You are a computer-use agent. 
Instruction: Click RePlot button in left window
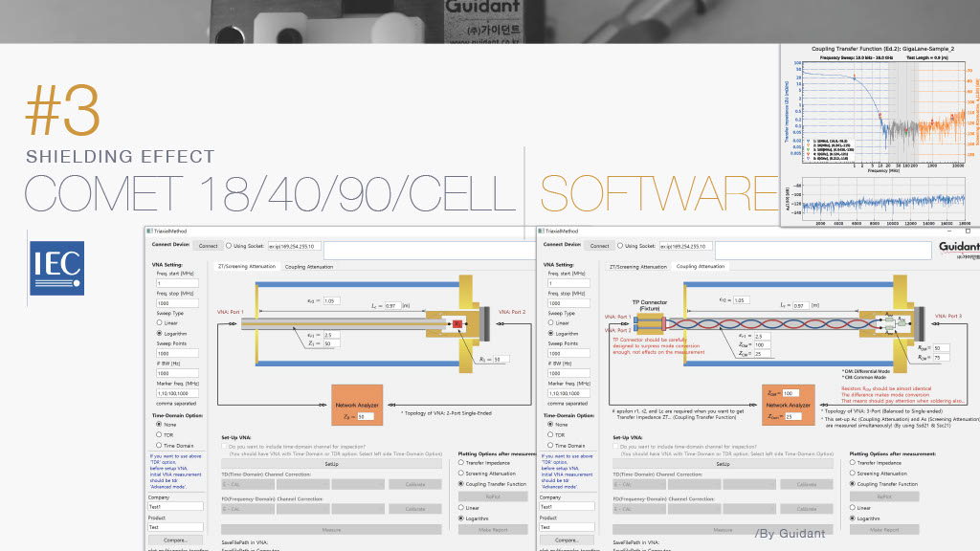[493, 496]
